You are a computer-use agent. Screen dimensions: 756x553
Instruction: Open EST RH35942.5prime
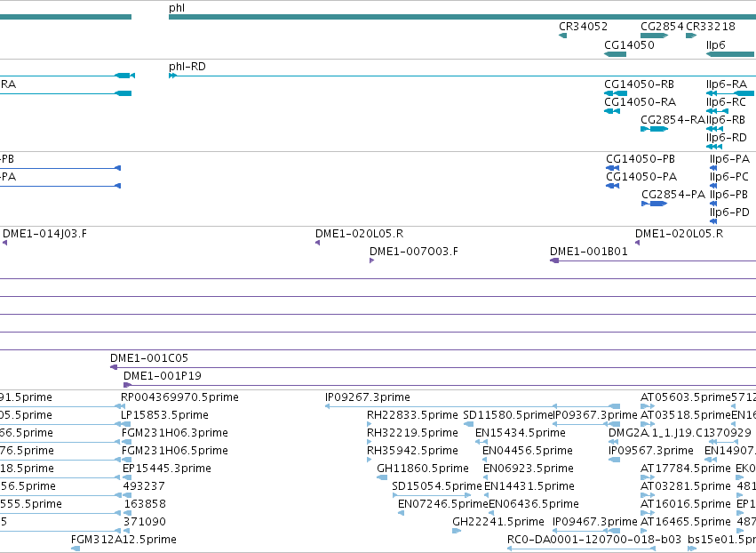412,451
